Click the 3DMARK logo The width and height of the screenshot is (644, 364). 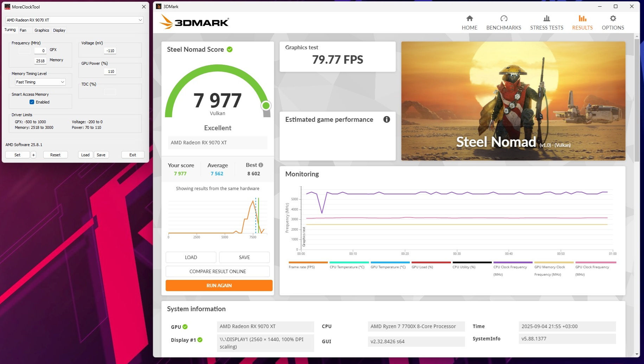pos(194,22)
